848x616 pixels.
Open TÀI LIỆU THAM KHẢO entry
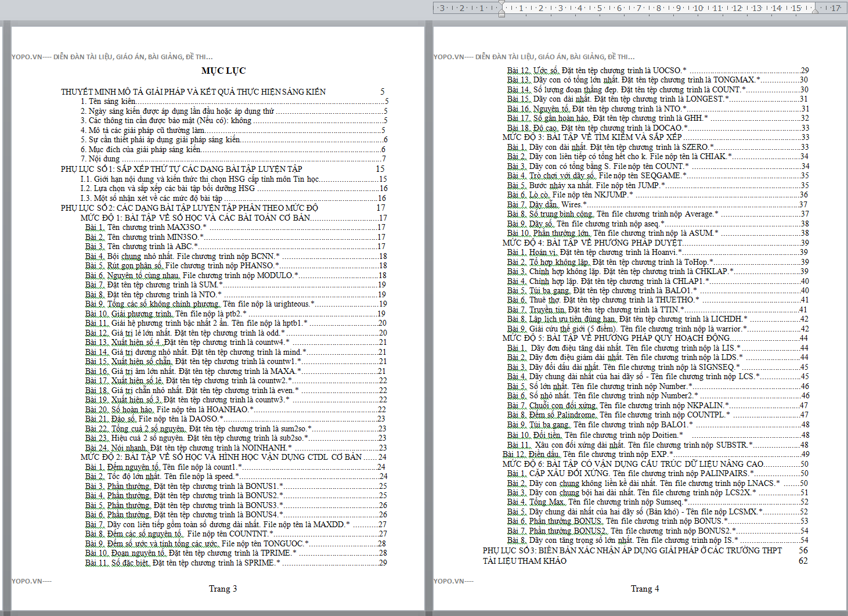645,561
